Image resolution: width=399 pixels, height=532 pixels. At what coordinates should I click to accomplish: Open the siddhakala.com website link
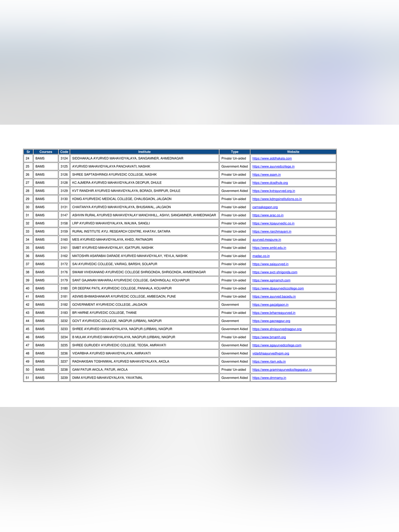(272, 159)
